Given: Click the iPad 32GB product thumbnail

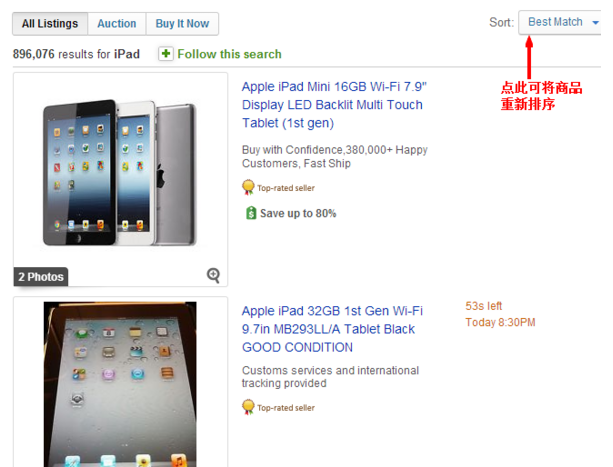Looking at the screenshot, I should coord(120,384).
